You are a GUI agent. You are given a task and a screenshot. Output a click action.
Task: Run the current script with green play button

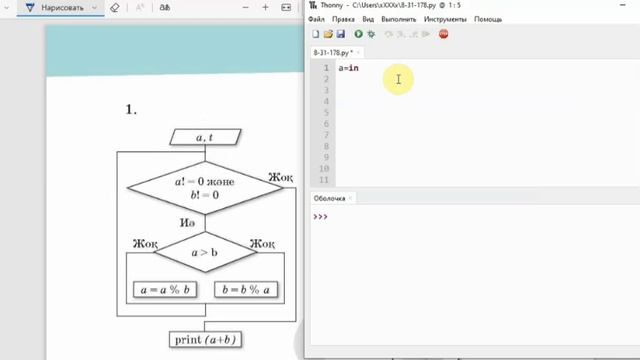(x=358, y=34)
